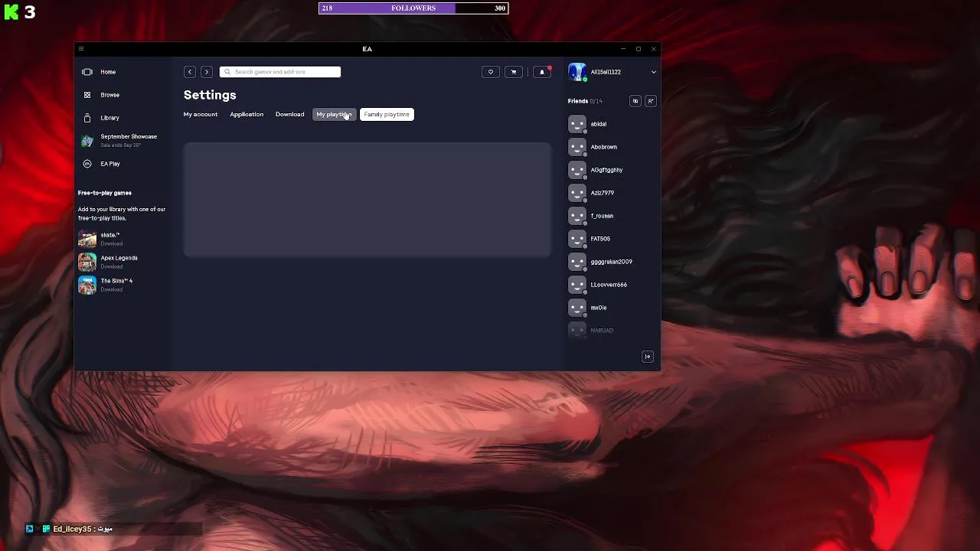Viewport: 980px width, 551px height.
Task: Minimize the EA window
Action: coord(623,49)
